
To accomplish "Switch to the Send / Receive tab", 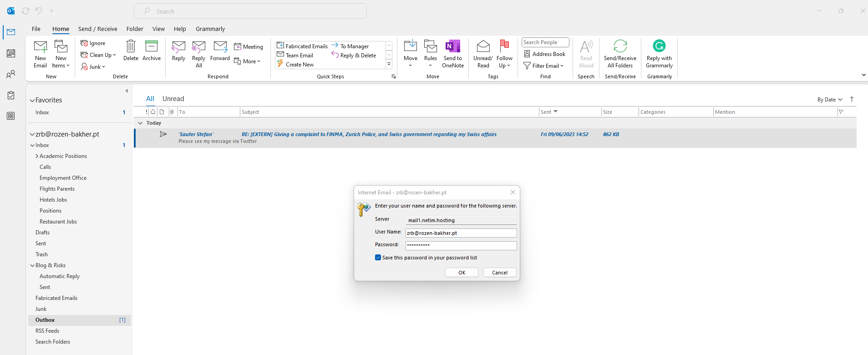I will [x=98, y=29].
